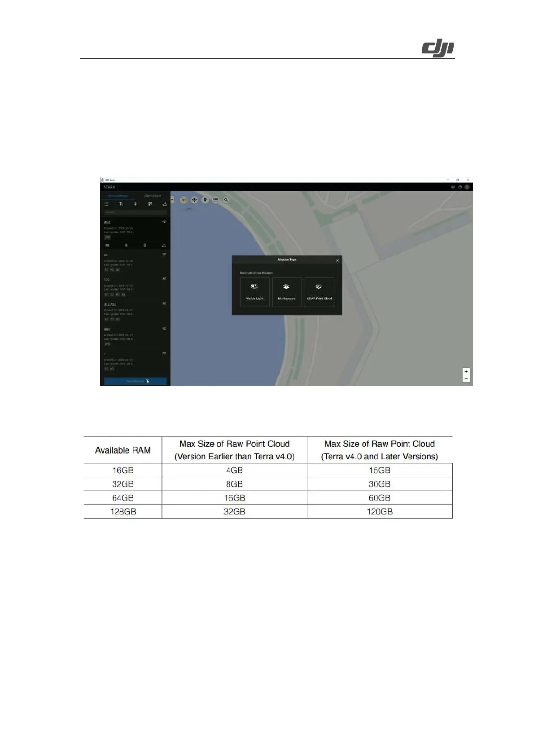Open the filter missions icon

click(x=121, y=204)
